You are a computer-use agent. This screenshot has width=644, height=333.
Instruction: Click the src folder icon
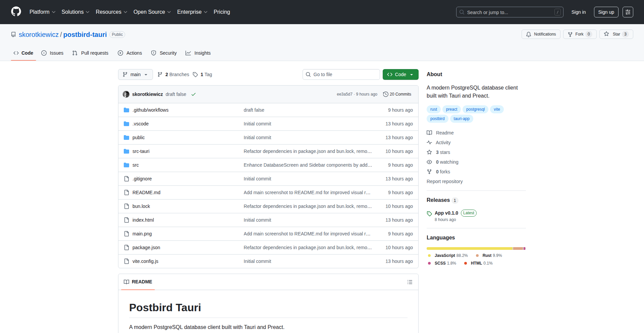coord(126,165)
